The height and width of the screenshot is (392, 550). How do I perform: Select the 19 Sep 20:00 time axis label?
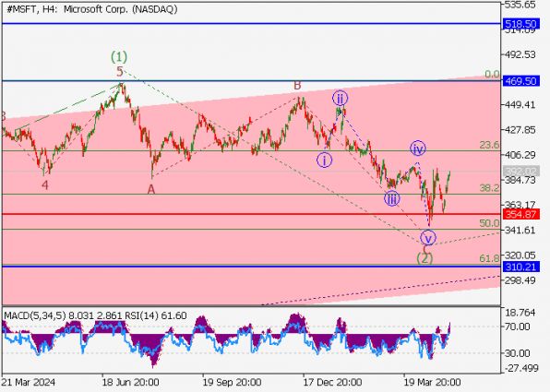[232, 382]
